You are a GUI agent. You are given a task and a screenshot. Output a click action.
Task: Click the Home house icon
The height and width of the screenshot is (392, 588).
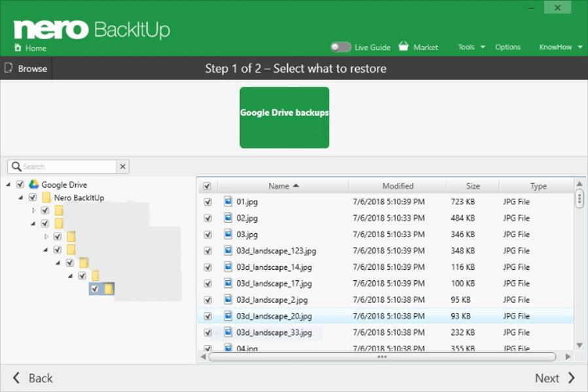tap(18, 48)
